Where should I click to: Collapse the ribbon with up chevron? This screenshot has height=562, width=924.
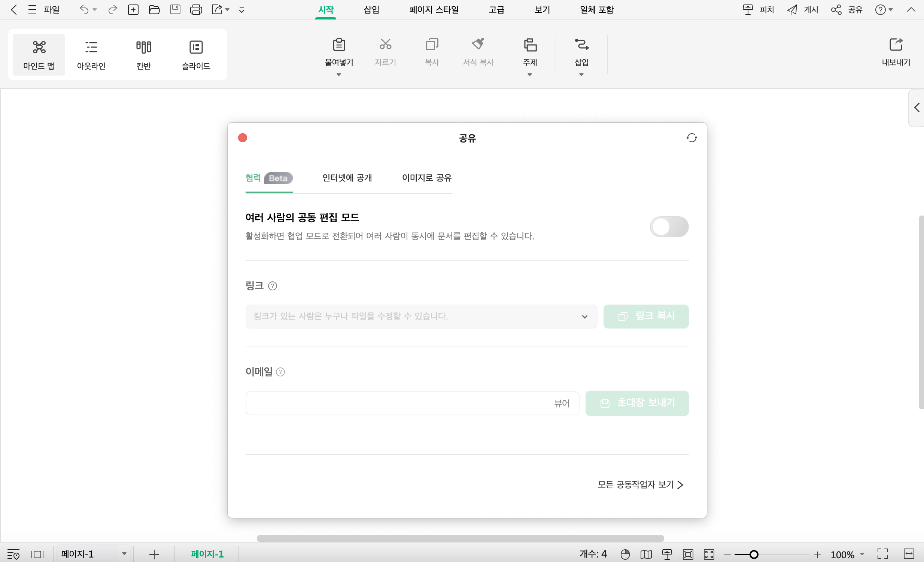(x=911, y=10)
